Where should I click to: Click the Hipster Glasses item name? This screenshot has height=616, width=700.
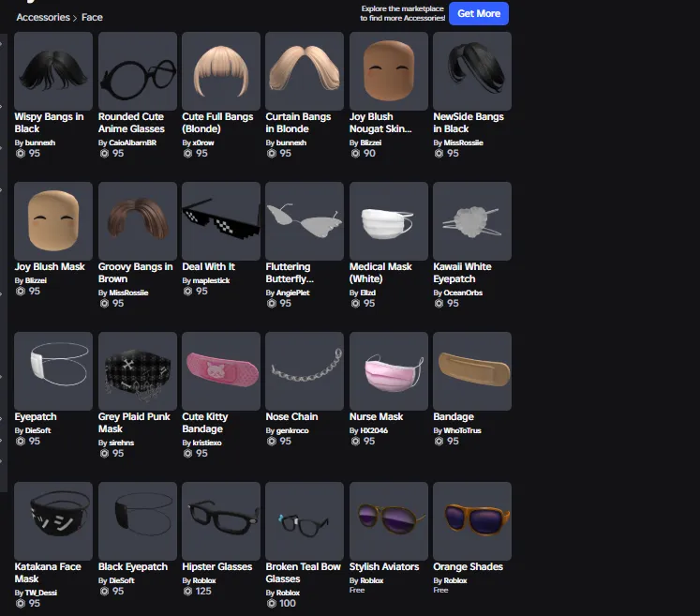click(217, 566)
